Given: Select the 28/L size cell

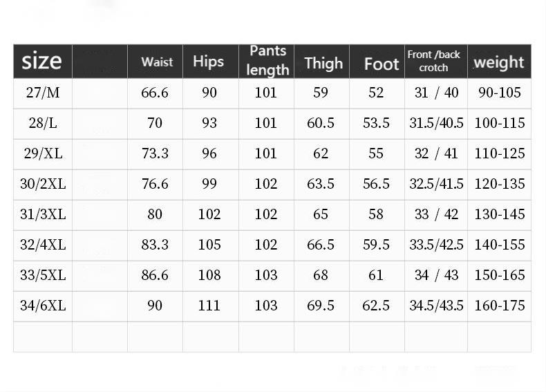Looking at the screenshot, I should (43, 123).
